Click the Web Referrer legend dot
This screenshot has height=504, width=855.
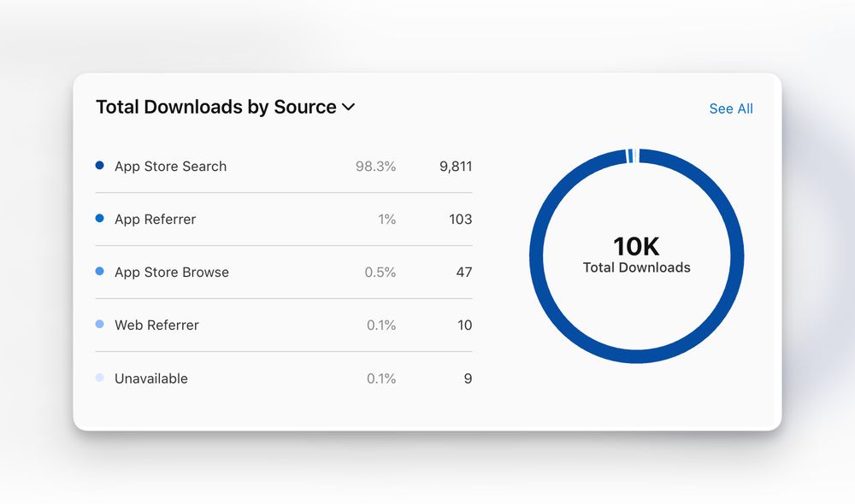pyautogui.click(x=99, y=324)
